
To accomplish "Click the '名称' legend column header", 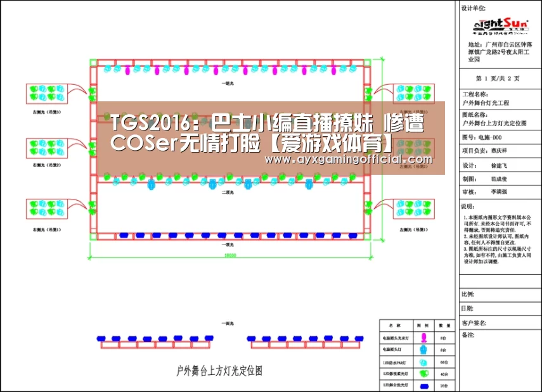I will [396, 326].
